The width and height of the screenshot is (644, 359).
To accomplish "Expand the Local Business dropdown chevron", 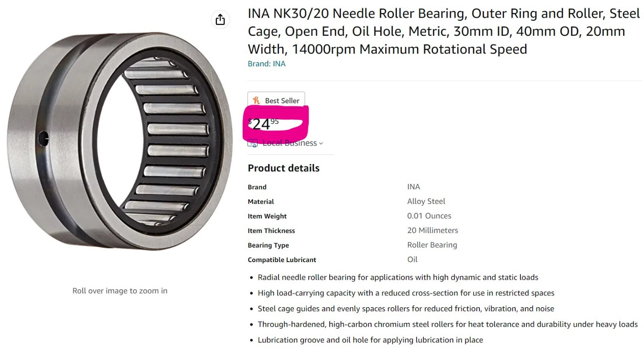I will tap(320, 144).
